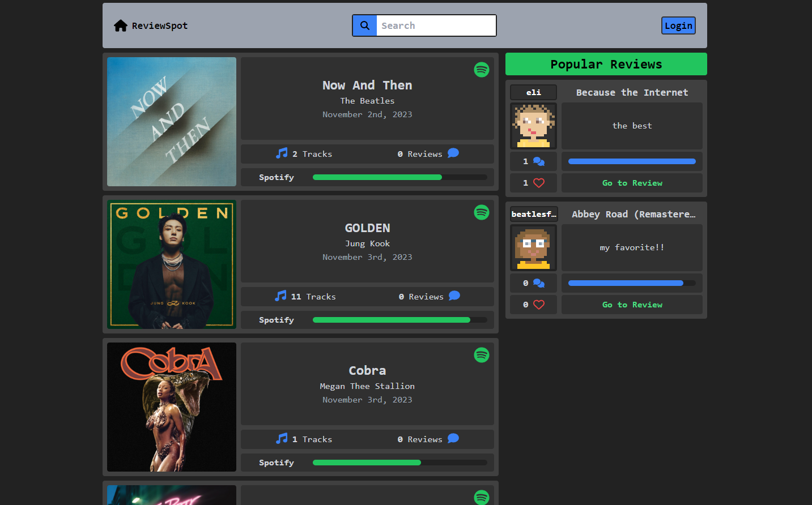Click the beatlesf… username label
The image size is (812, 505).
coord(533,214)
